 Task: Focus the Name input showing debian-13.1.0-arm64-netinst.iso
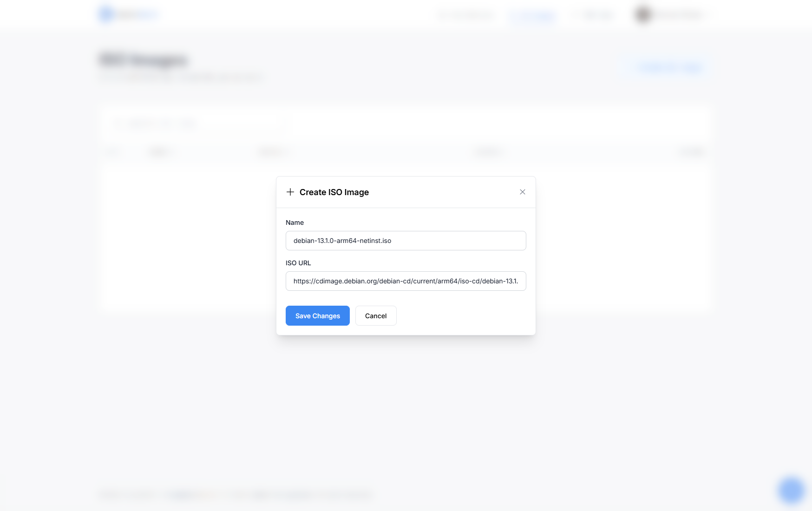[x=406, y=241]
